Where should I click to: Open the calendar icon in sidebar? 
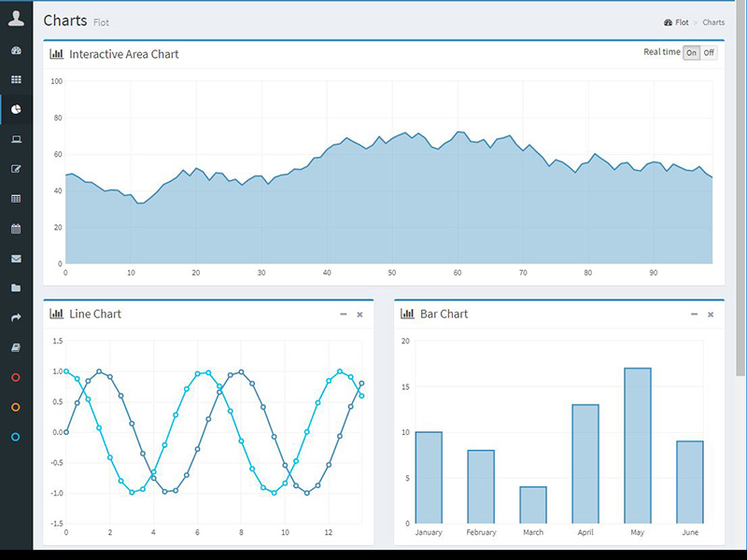pos(16,229)
